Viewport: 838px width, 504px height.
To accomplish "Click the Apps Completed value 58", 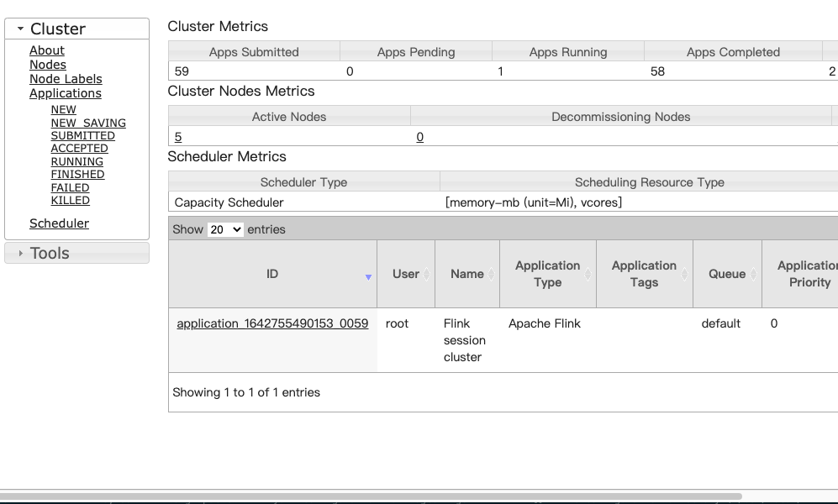I will pos(657,71).
